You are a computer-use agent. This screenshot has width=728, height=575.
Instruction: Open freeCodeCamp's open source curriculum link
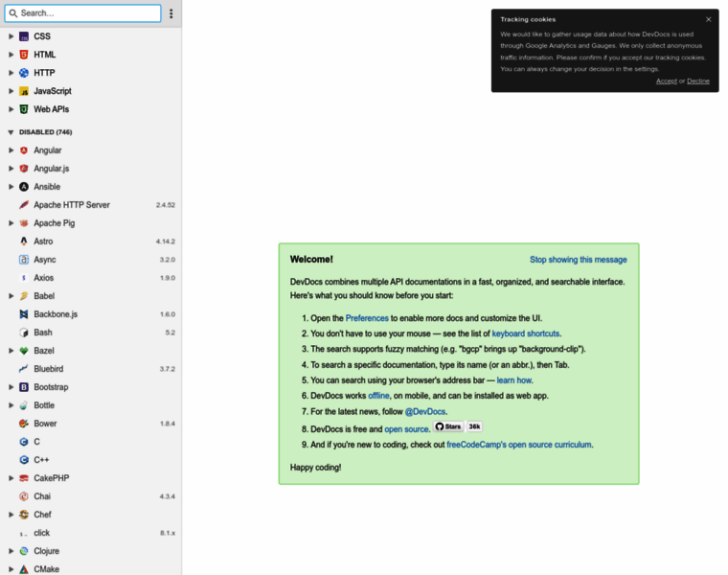point(519,445)
